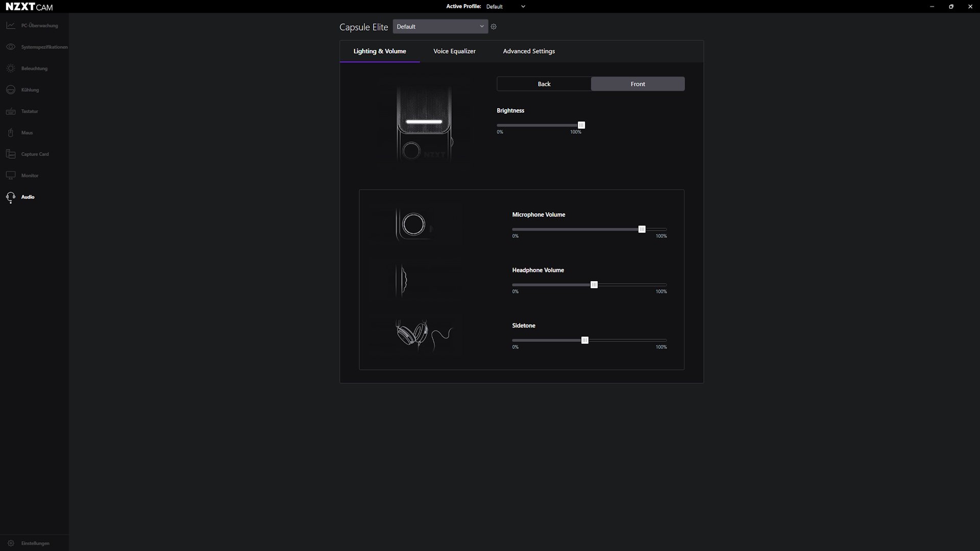The image size is (980, 551).
Task: Open Monitor label in sidebar
Action: (x=30, y=176)
